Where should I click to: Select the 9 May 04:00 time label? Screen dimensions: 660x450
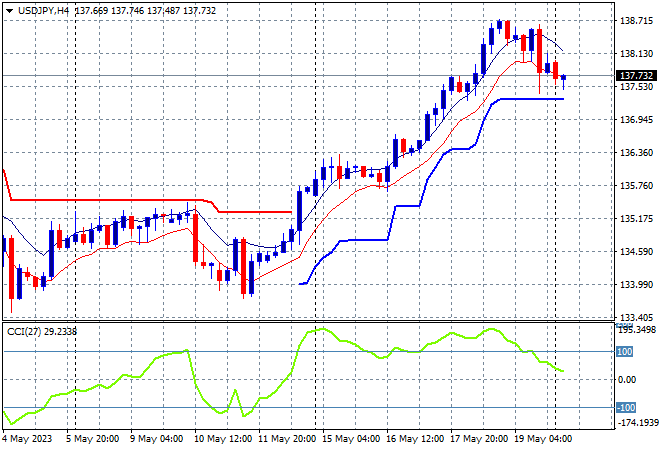tap(156, 439)
